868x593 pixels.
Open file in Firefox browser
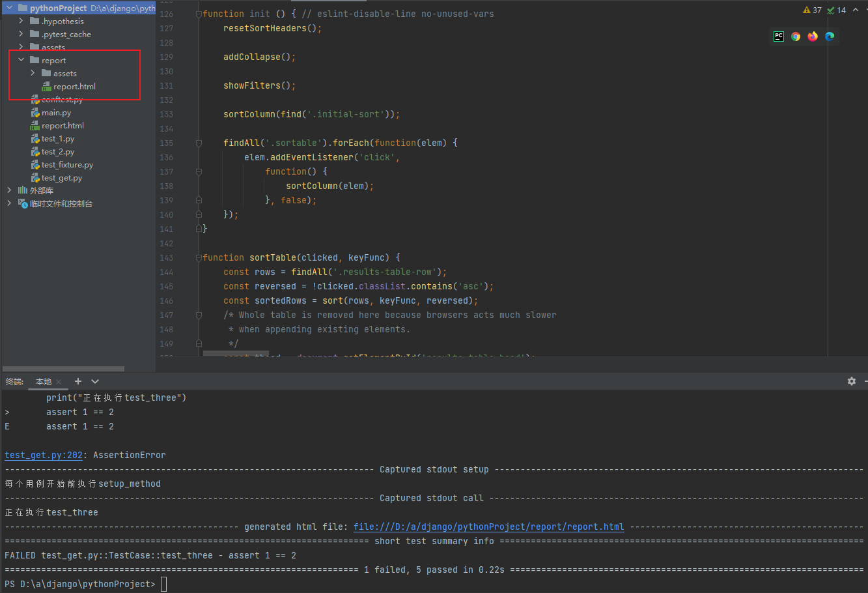pyautogui.click(x=813, y=36)
